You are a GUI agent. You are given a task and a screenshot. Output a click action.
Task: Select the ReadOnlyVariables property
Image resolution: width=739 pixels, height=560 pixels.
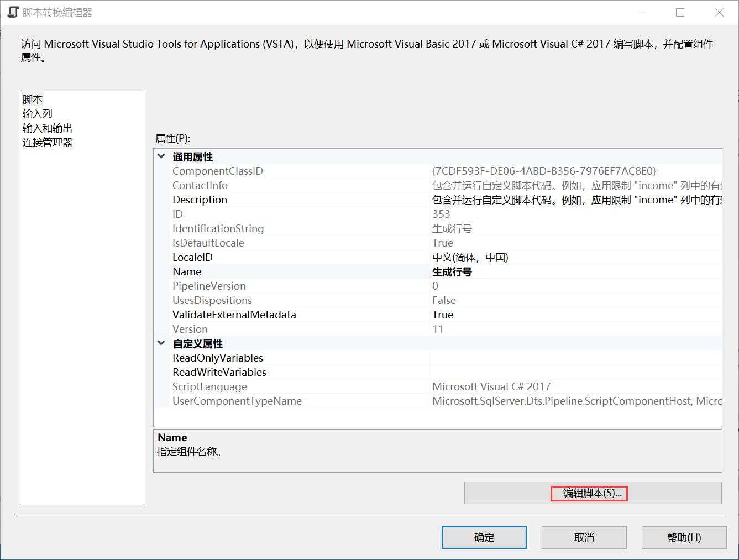click(218, 358)
